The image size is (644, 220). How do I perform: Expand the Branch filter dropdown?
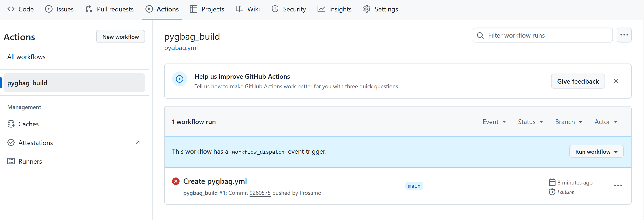click(569, 122)
